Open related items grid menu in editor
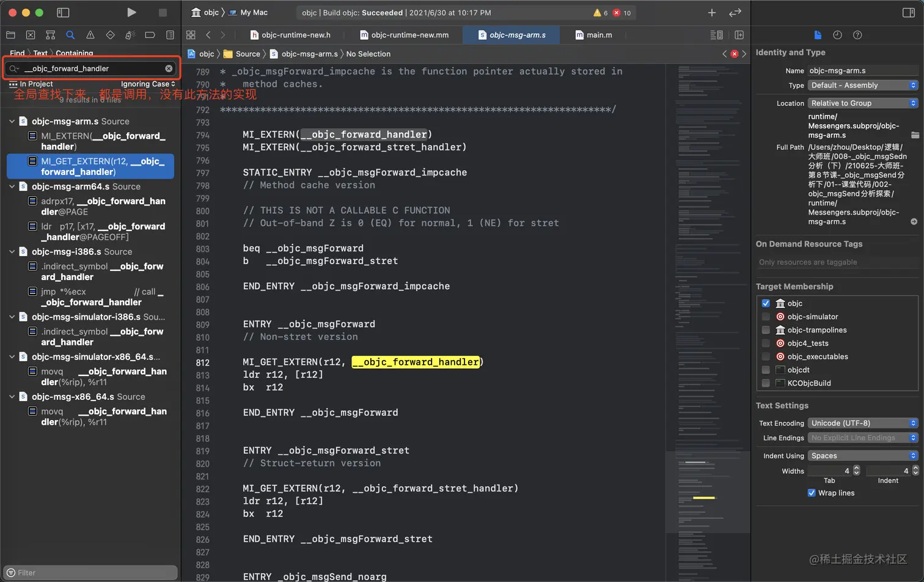 click(191, 35)
